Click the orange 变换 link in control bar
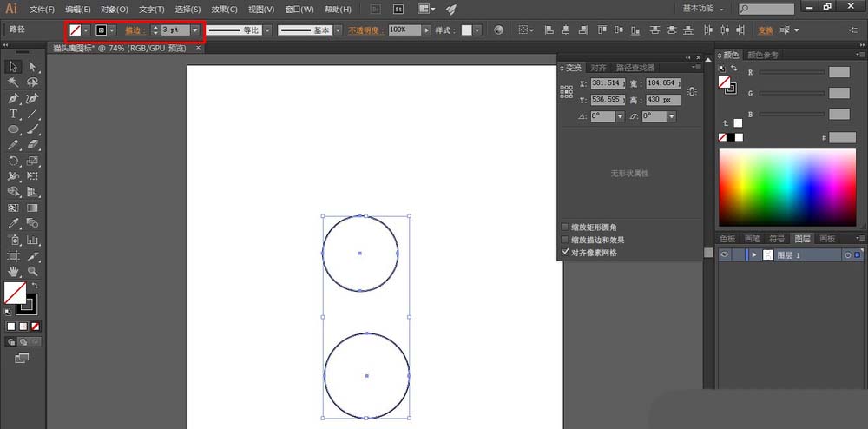This screenshot has width=868, height=429. 766,30
